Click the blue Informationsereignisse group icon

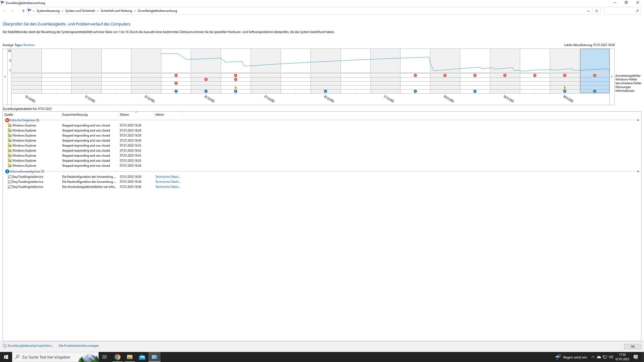7,171
